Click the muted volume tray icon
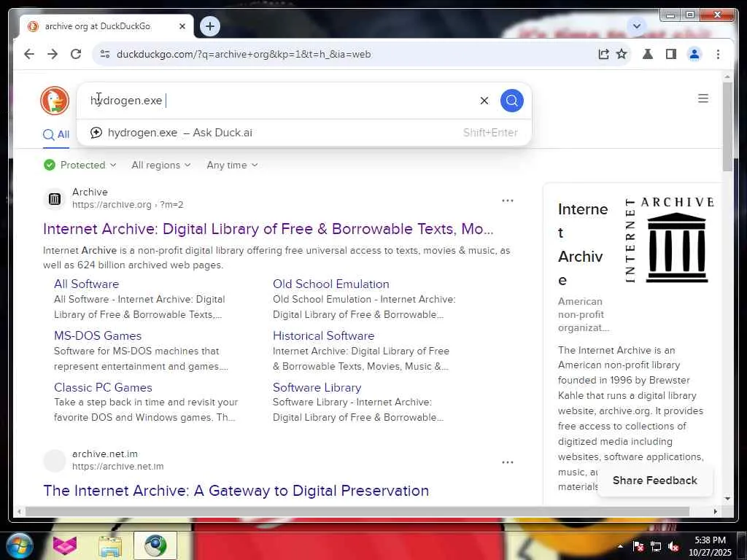This screenshot has width=747, height=560. (673, 546)
